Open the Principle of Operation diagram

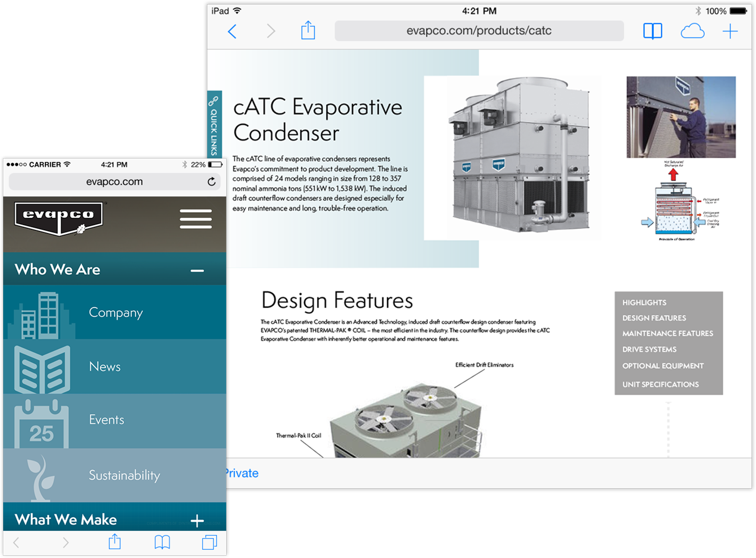tap(680, 201)
